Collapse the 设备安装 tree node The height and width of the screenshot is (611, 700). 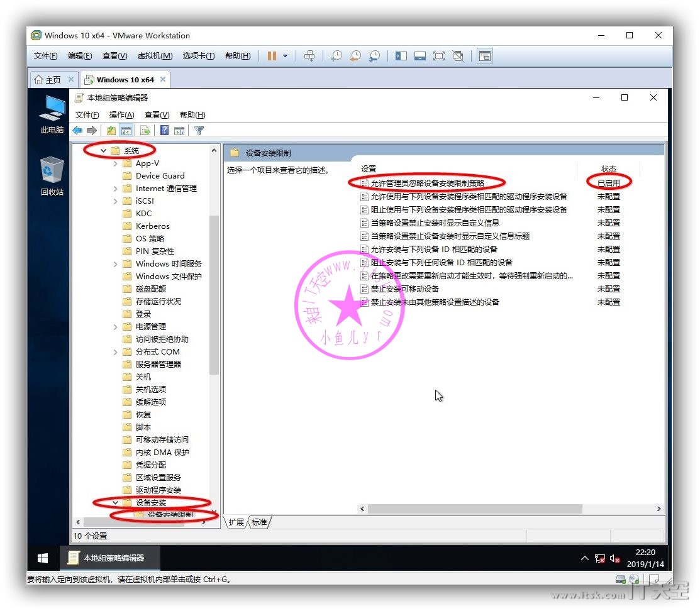[x=115, y=502]
